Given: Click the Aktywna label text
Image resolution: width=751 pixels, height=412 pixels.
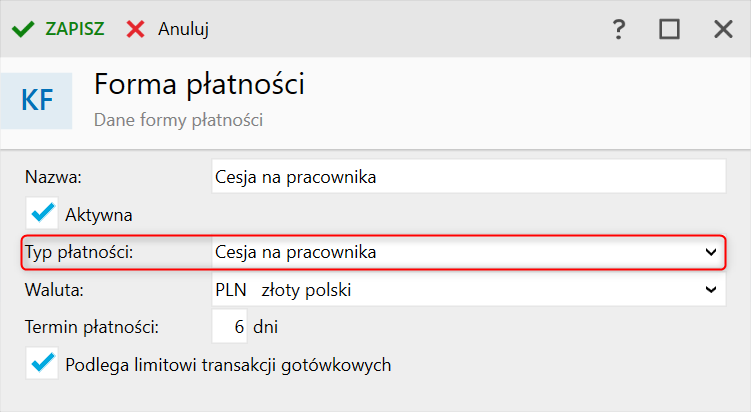Looking at the screenshot, I should click(x=99, y=215).
